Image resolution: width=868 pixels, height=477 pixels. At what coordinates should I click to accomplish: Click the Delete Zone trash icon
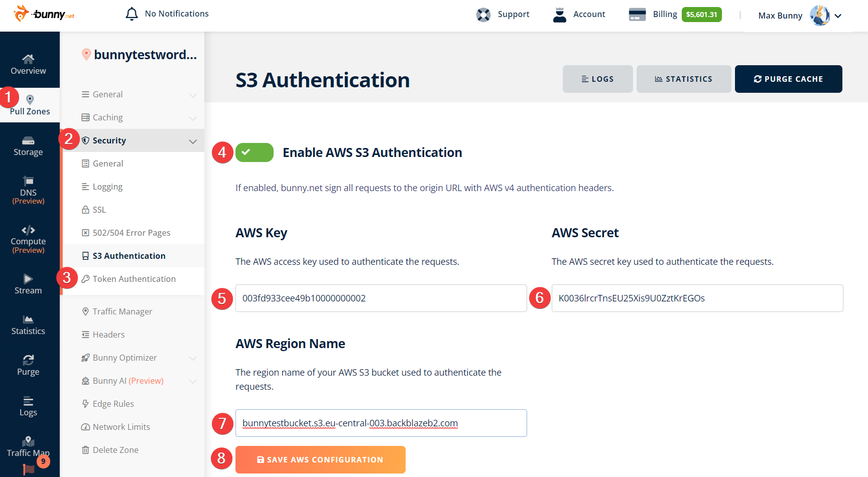(x=85, y=450)
